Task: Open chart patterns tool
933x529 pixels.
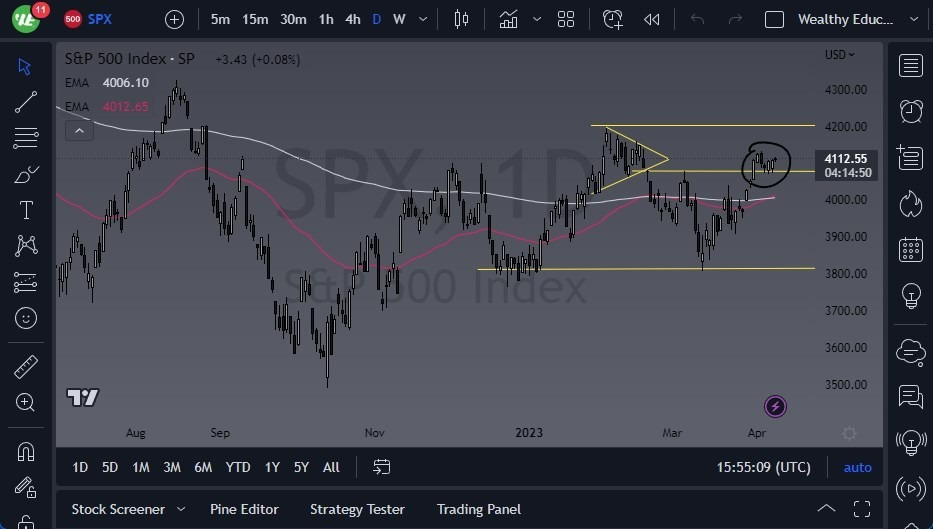Action: coord(26,246)
